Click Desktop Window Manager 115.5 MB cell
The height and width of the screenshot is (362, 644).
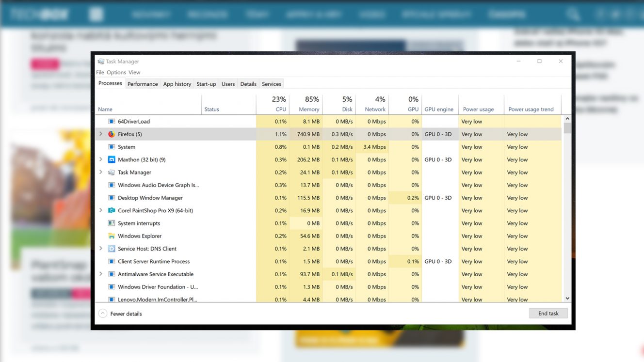coord(306,198)
